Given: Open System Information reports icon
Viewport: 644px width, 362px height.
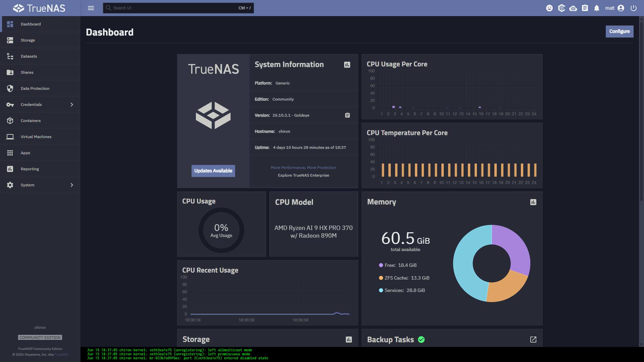Looking at the screenshot, I should (x=347, y=65).
